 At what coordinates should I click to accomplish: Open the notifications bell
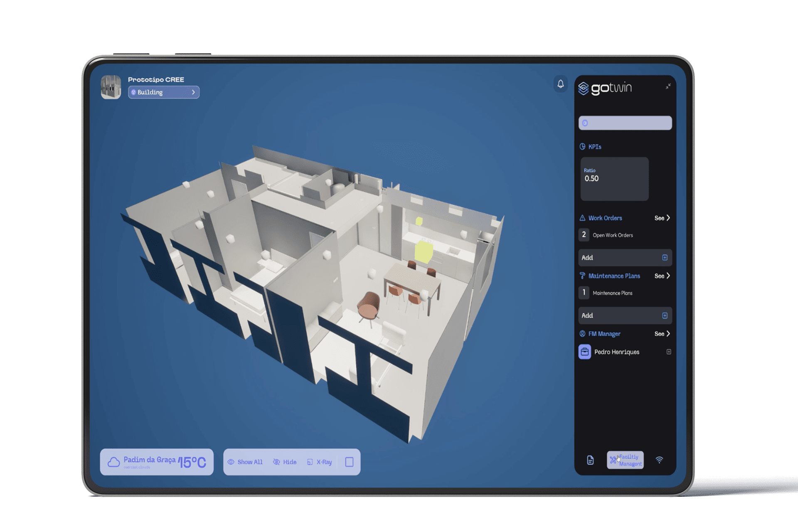560,84
